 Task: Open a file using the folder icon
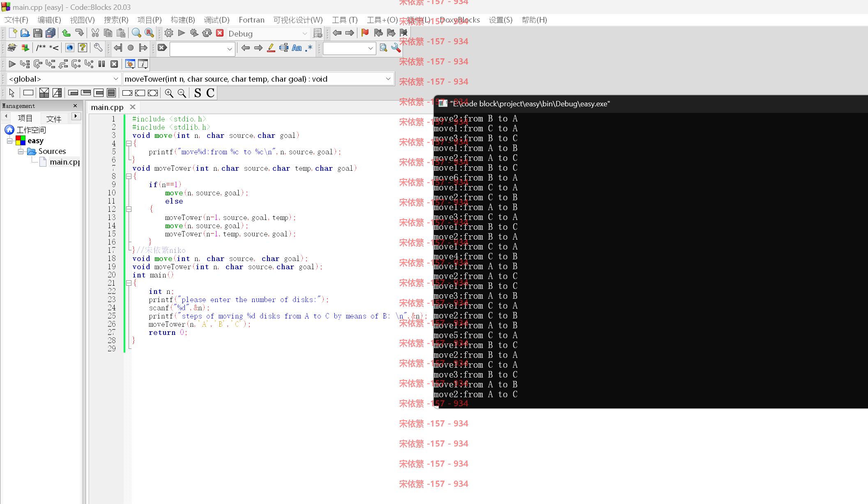25,33
